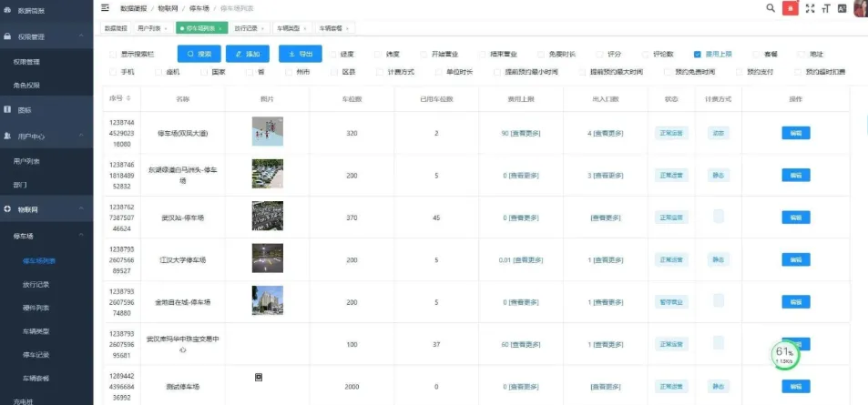
Task: Click the blue 导出 export button
Action: (300, 54)
